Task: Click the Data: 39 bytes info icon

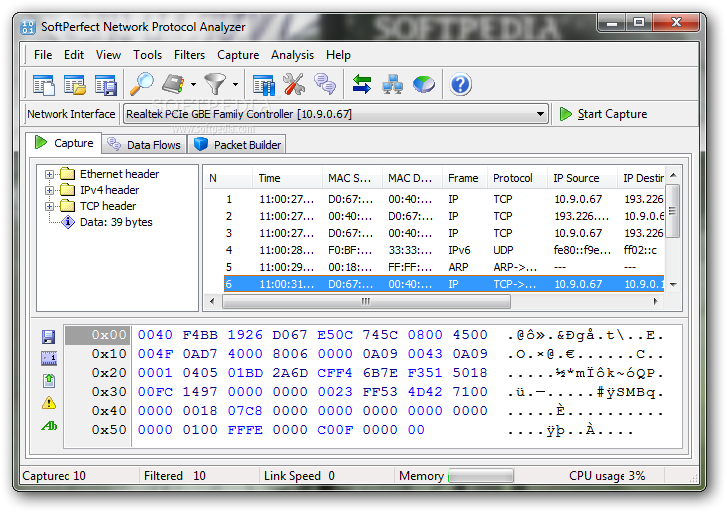Action: point(68,222)
